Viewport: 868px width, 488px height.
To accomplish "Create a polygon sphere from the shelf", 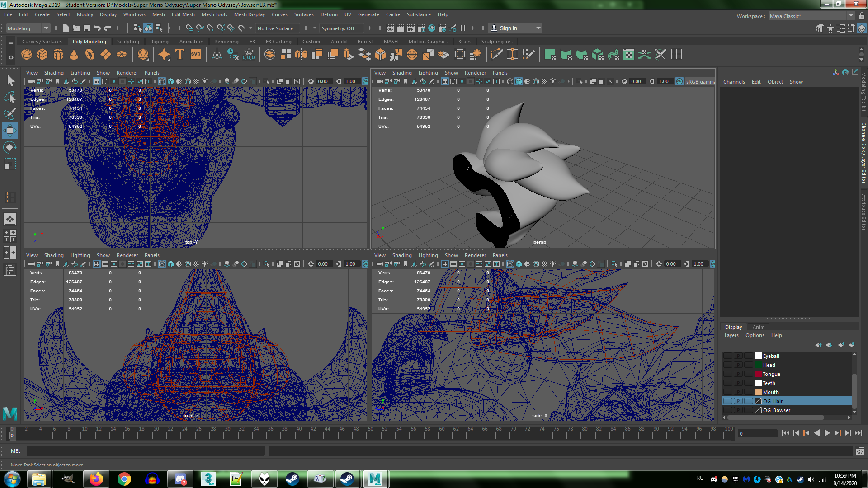I will (x=27, y=55).
